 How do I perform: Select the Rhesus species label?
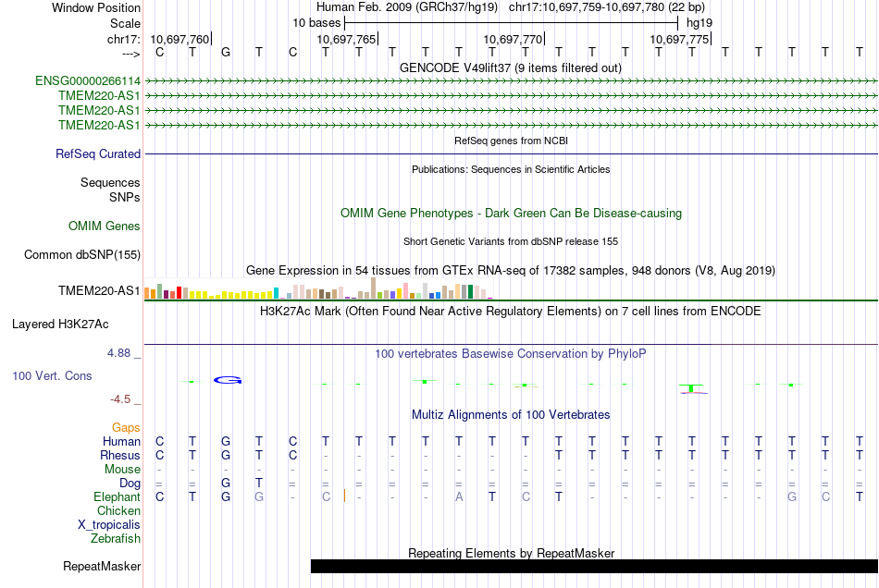(x=120, y=455)
